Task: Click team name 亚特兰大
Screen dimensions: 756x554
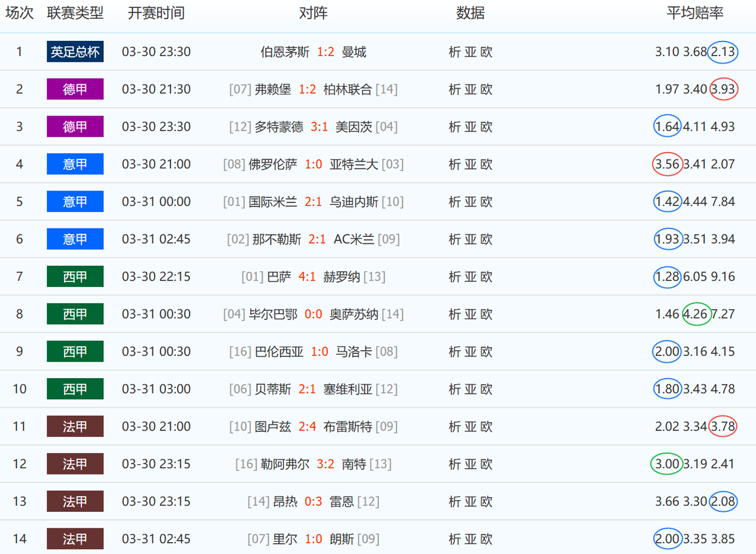Action: tap(354, 164)
